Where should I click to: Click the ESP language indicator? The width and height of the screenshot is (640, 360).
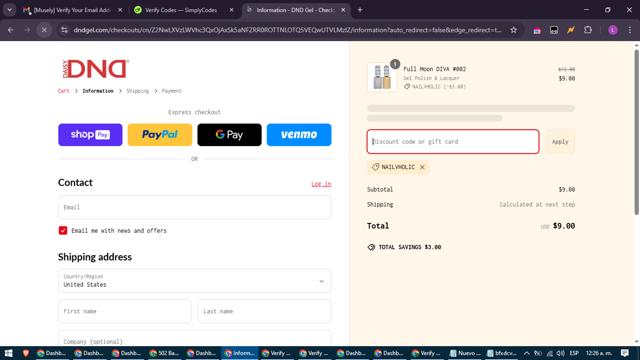point(574,353)
